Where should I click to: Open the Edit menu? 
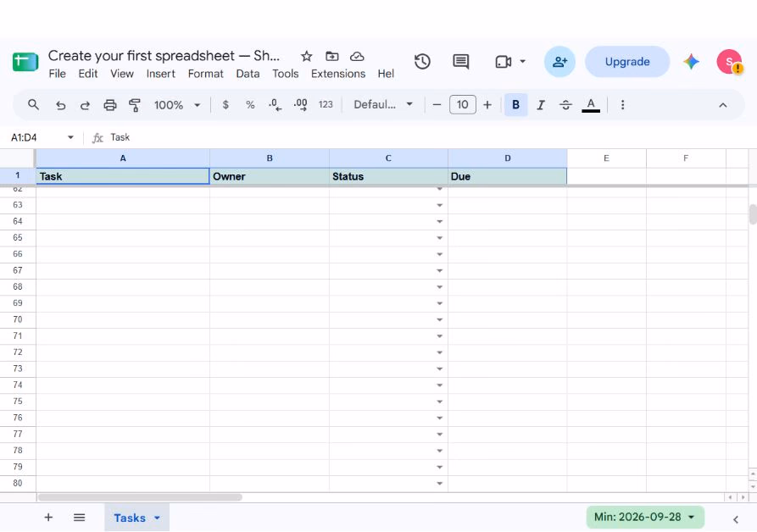click(x=88, y=74)
